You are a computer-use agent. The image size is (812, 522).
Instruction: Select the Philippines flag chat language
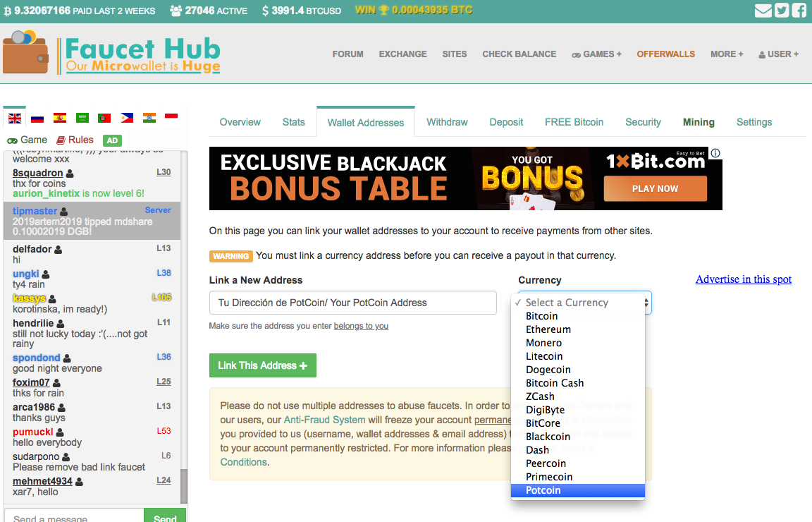click(127, 118)
